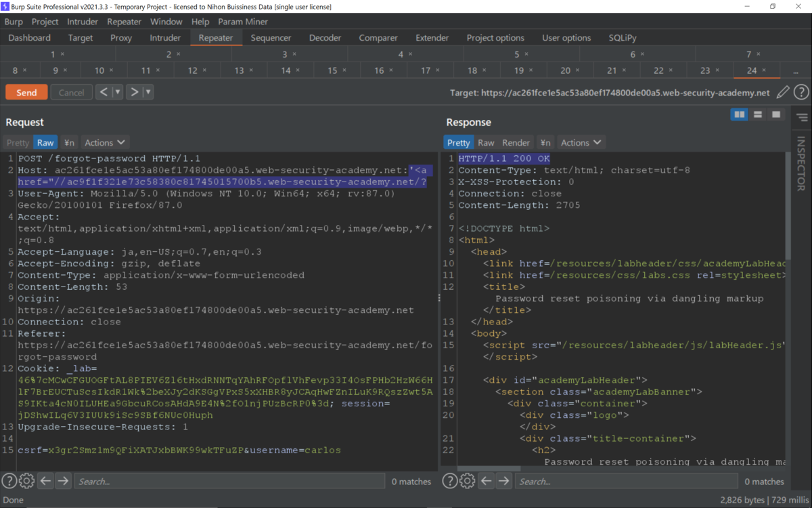
Task: Jump to previous match in Response search
Action: pyautogui.click(x=487, y=482)
